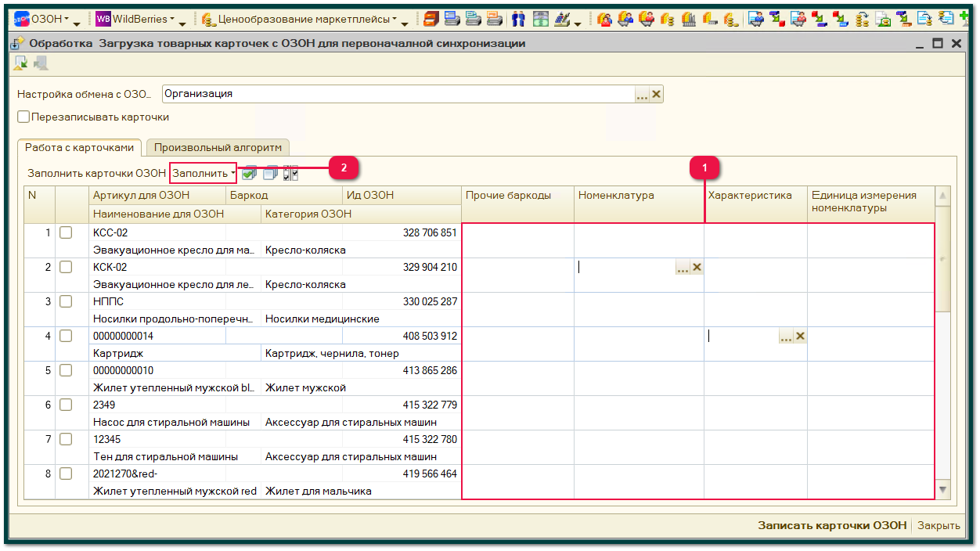
Task: Select the Жилет для мальчика category cell
Action: 361,492
